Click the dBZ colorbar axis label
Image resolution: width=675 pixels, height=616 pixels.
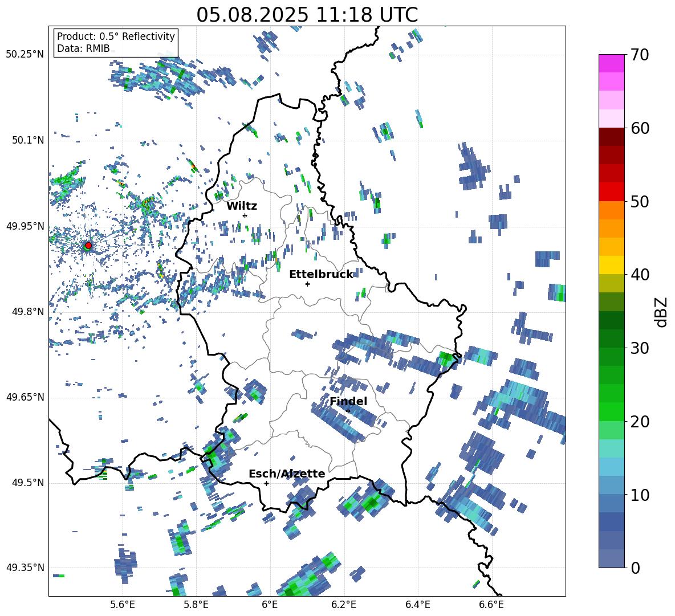pyautogui.click(x=661, y=312)
